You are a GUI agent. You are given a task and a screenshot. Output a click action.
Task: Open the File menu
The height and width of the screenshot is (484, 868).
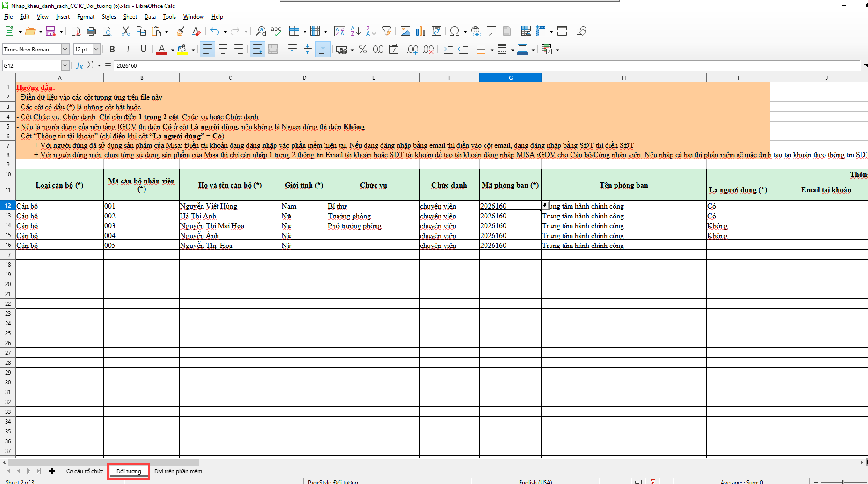point(8,17)
